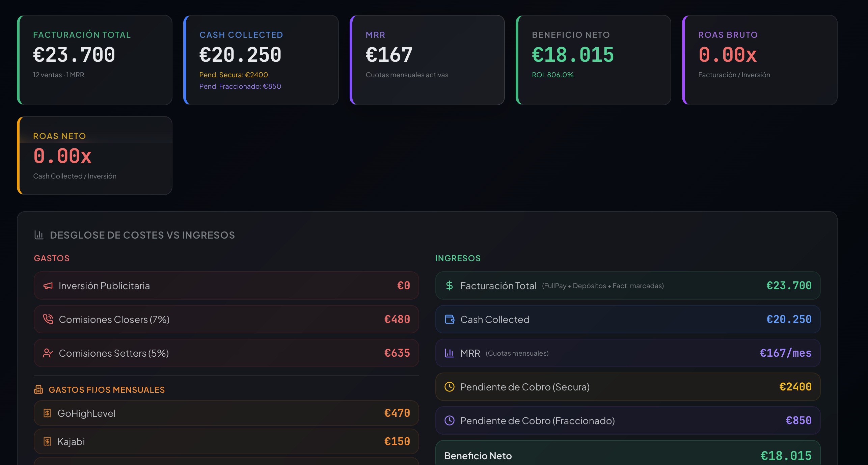This screenshot has height=465, width=868.
Task: Select the Beneficio Neto summary card
Action: [x=593, y=60]
